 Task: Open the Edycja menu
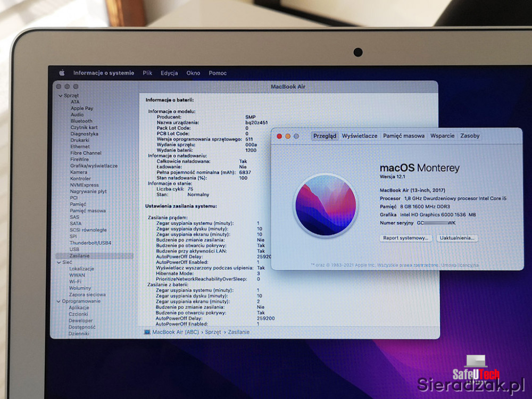169,73
